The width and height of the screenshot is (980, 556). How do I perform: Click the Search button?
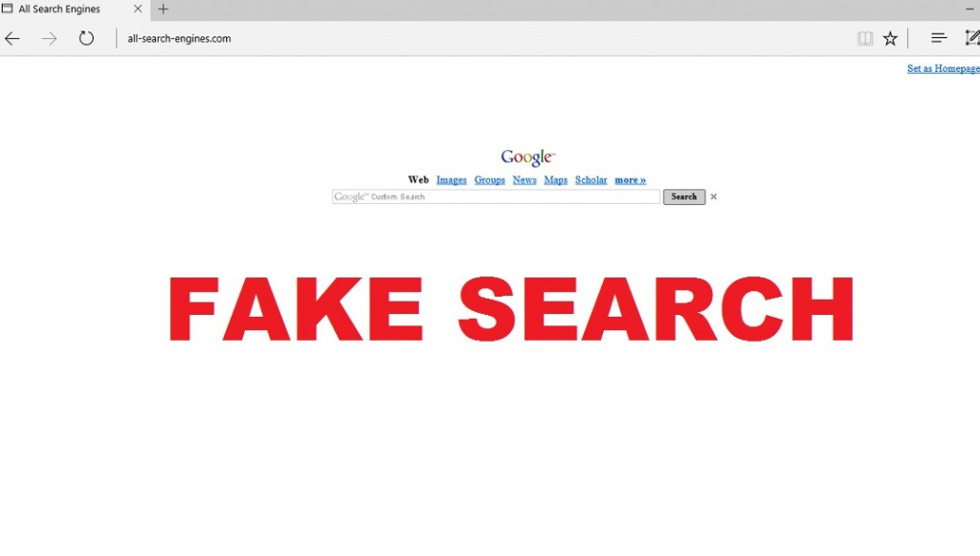[683, 197]
